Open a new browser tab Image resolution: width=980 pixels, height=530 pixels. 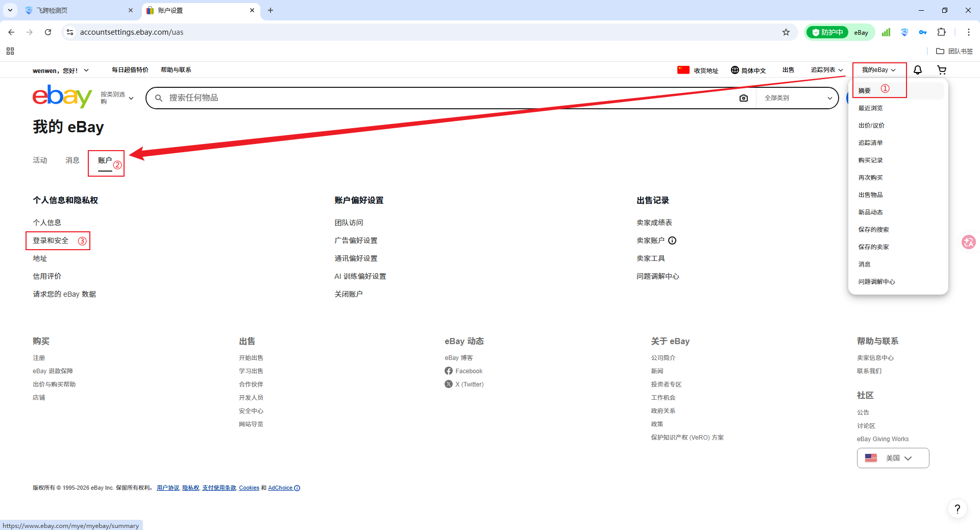point(271,10)
